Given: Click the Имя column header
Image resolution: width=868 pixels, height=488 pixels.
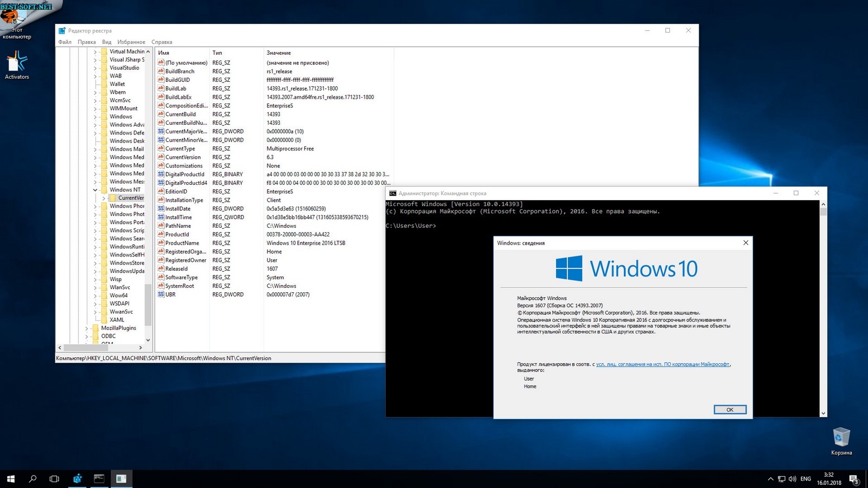Looking at the screenshot, I should coord(182,53).
